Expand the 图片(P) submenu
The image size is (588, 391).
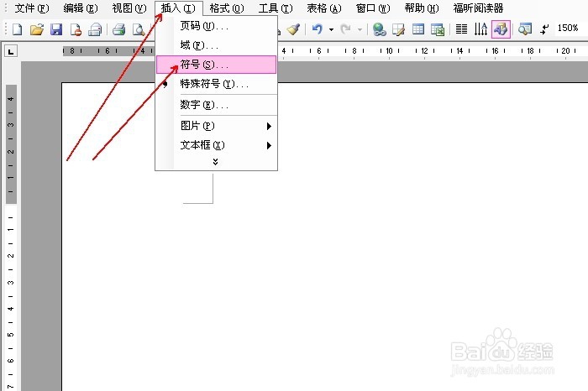tap(217, 126)
